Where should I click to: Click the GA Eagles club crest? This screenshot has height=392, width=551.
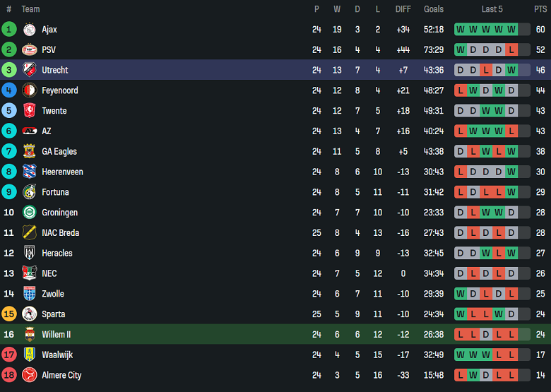29,151
